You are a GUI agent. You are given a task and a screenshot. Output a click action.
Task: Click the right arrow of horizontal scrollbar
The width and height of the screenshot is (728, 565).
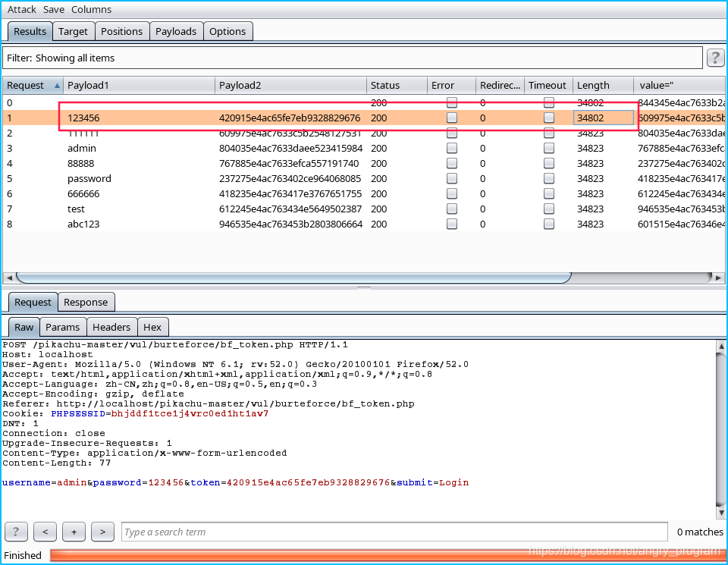pos(718,278)
